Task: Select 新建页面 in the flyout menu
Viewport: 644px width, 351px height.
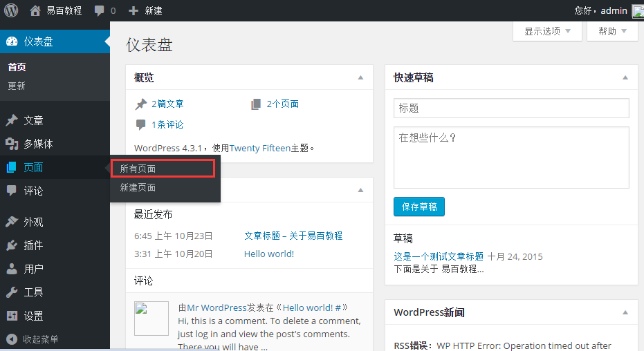Action: [138, 188]
